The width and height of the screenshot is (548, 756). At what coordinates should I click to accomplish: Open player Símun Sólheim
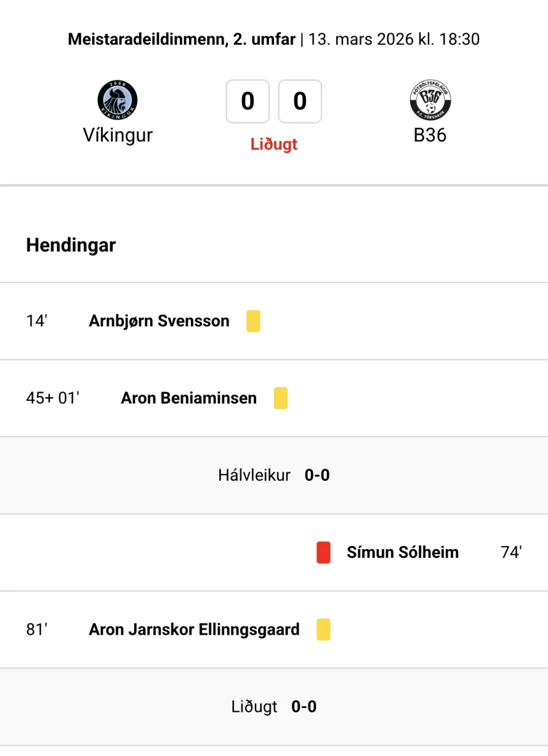click(403, 552)
